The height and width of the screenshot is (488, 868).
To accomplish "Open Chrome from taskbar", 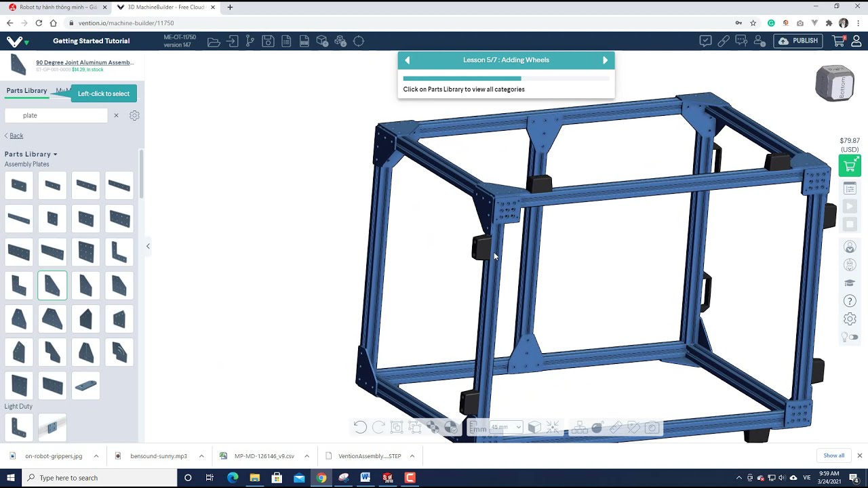I will pos(321,478).
